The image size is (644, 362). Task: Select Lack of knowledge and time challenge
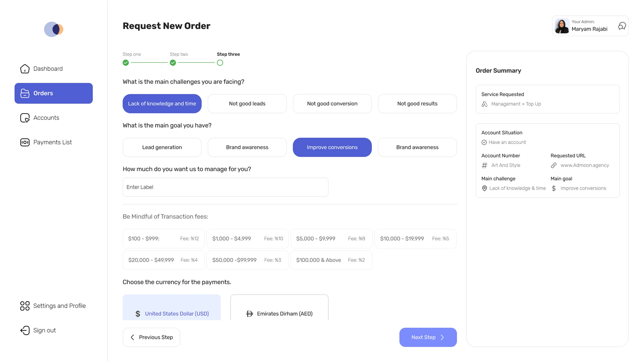point(162,104)
